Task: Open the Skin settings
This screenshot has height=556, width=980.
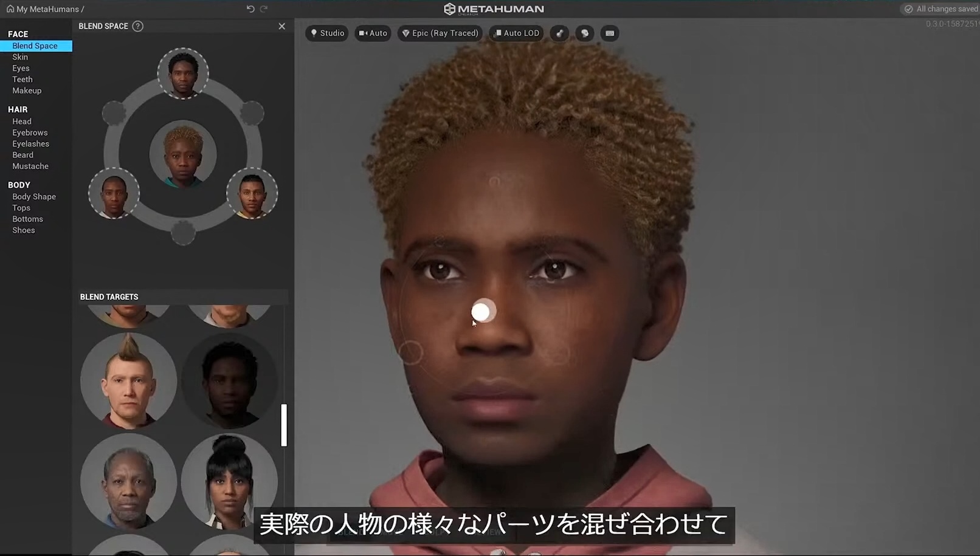Action: pyautogui.click(x=20, y=57)
